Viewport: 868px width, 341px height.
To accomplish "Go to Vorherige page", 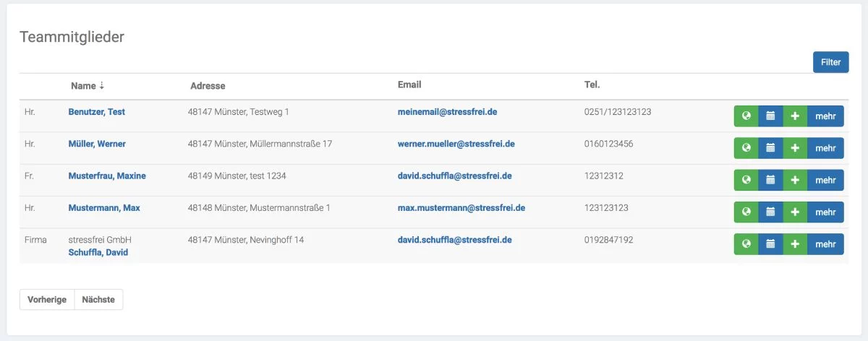I will 47,299.
